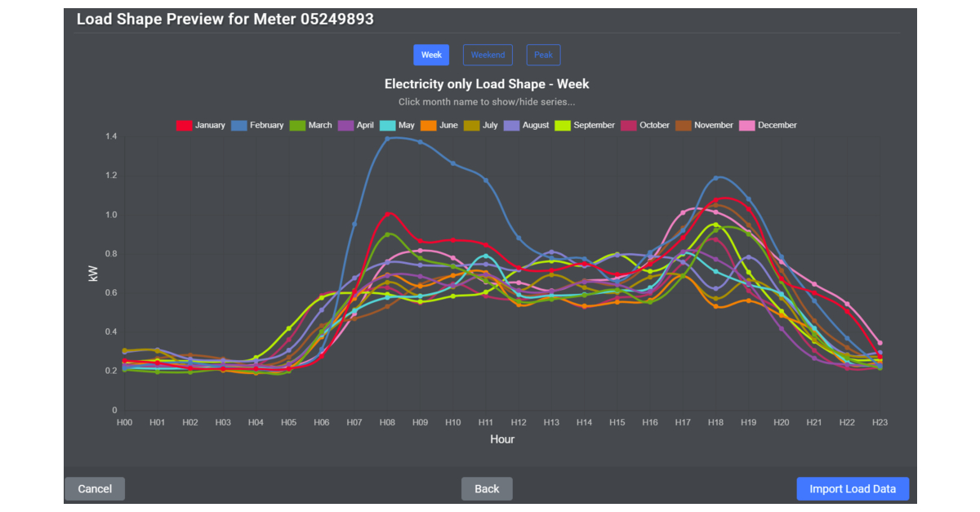Image resolution: width=980 pixels, height=512 pixels.
Task: Open the Peak tab
Action: (x=543, y=55)
